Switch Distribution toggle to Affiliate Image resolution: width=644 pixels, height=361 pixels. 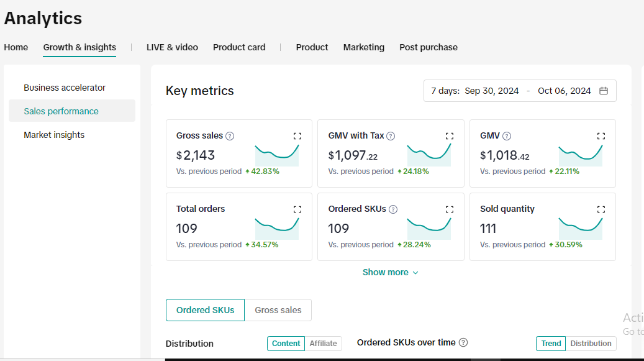tap(323, 344)
